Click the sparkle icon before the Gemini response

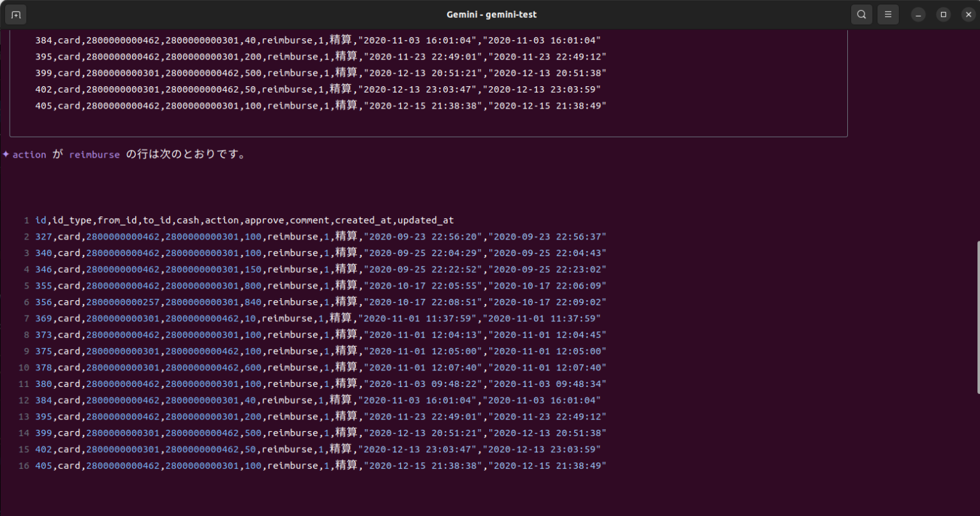5,153
